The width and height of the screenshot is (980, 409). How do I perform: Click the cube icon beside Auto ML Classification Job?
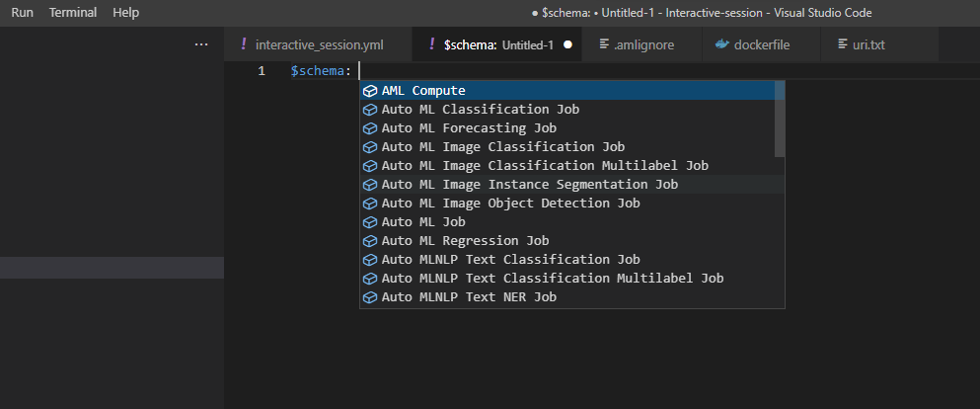click(370, 110)
